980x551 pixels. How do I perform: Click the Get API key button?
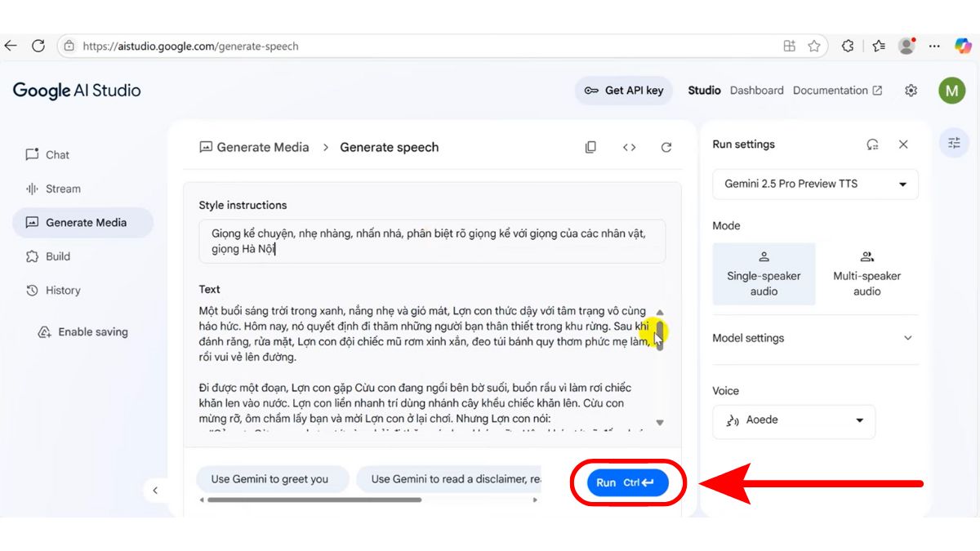coord(624,91)
